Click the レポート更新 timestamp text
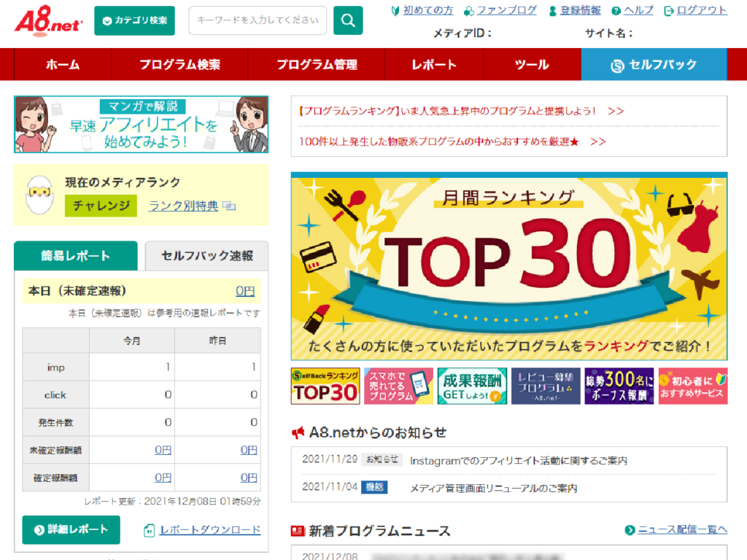 (172, 502)
